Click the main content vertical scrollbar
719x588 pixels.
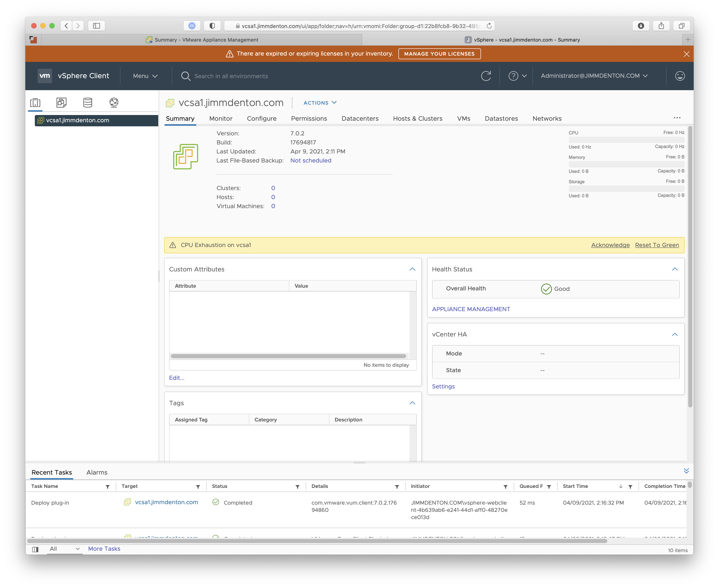pos(690,267)
